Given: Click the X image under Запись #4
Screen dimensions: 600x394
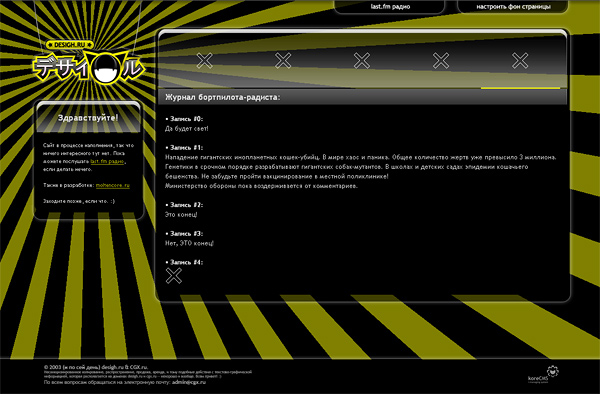Looking at the screenshot, I should point(174,276).
